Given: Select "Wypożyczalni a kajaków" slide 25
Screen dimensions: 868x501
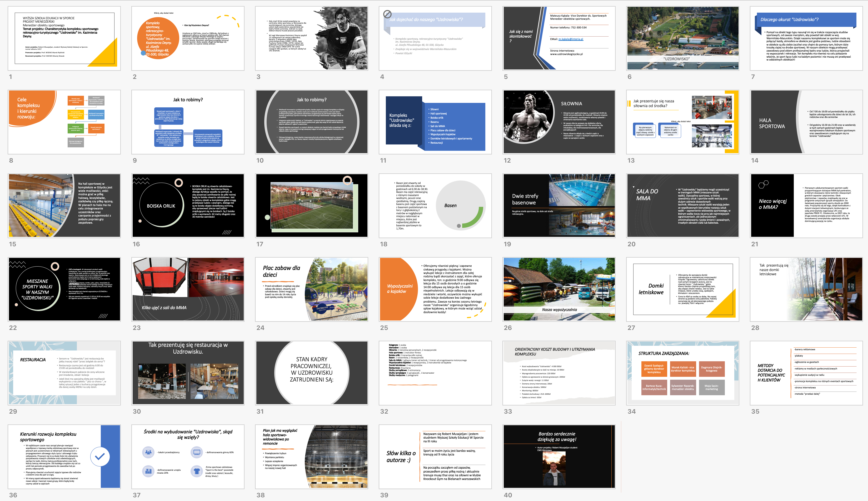Looking at the screenshot, I should point(435,289).
